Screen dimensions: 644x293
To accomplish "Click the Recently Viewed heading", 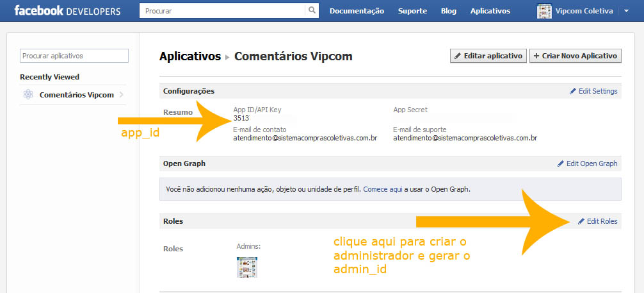I will (50, 77).
